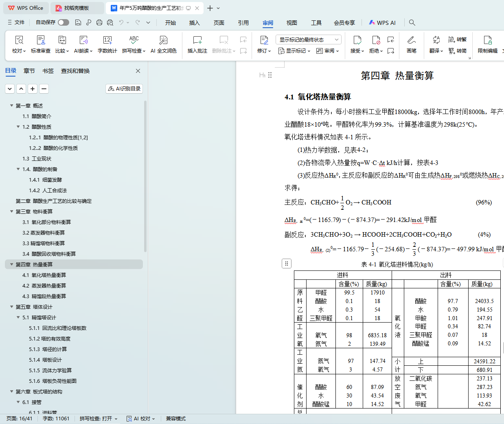Open the 显示标记的最终状态 dropdown
504x424 pixels.
point(308,40)
